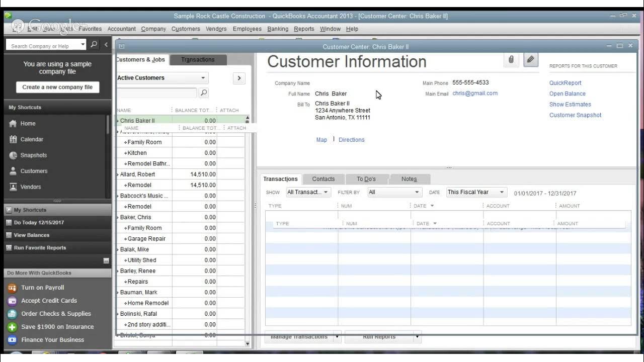The image size is (644, 362).
Task: Open Home shortcut icon
Action: [13, 124]
